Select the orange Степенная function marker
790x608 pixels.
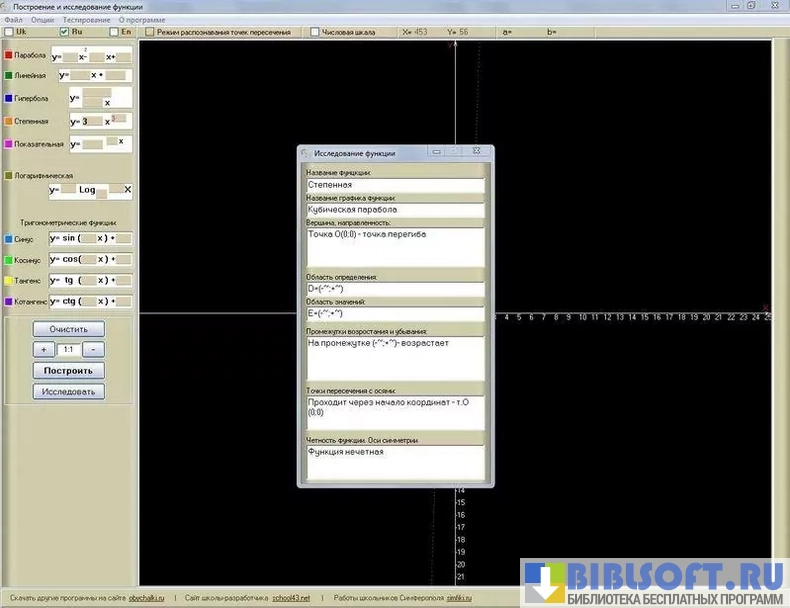9,121
